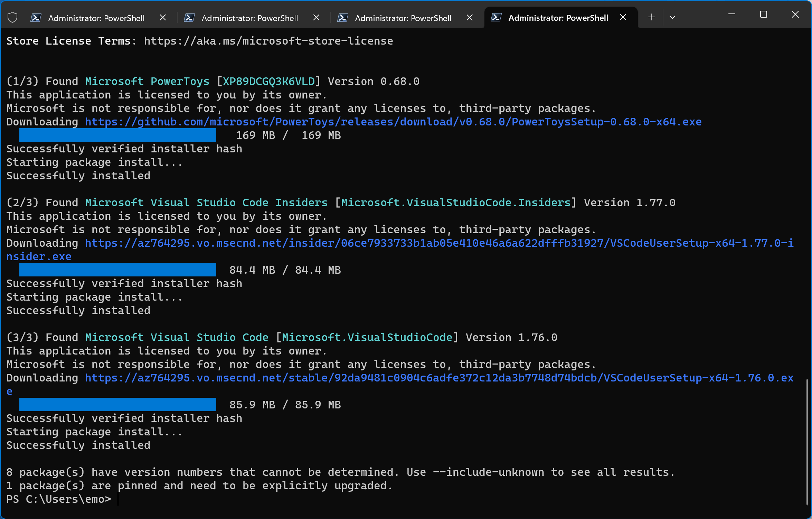This screenshot has height=519, width=812.
Task: Click the third tab's PowerShell icon
Action: [x=343, y=18]
